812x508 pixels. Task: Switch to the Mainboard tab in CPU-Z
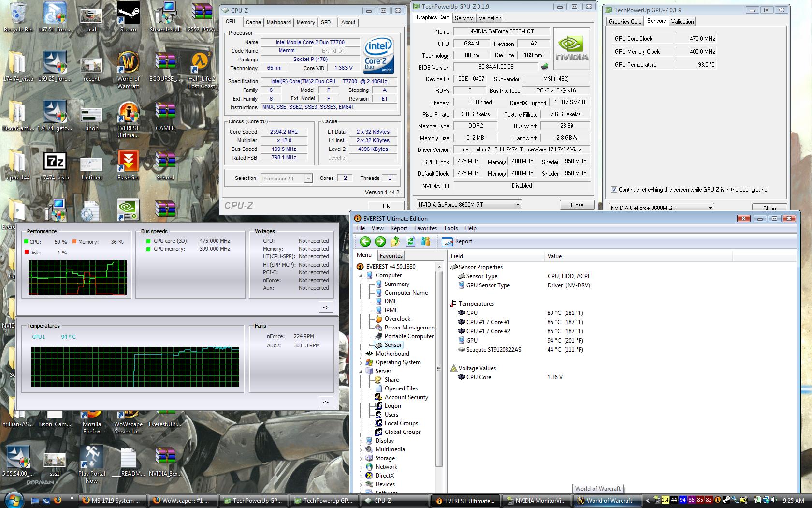pyautogui.click(x=279, y=22)
